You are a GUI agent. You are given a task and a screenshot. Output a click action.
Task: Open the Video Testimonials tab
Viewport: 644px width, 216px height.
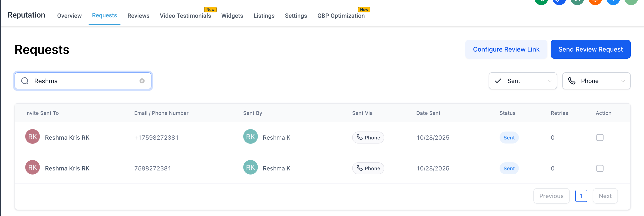click(x=185, y=16)
